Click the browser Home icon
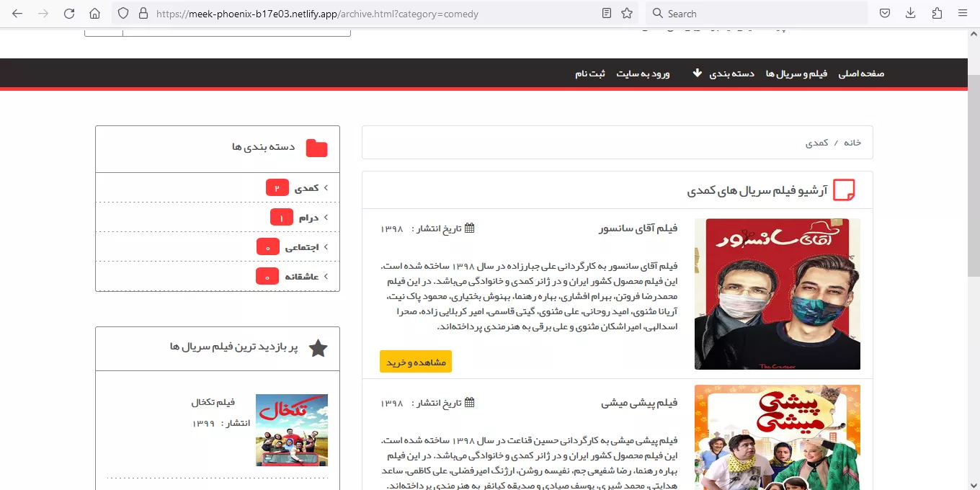This screenshot has height=490, width=980. (x=94, y=14)
